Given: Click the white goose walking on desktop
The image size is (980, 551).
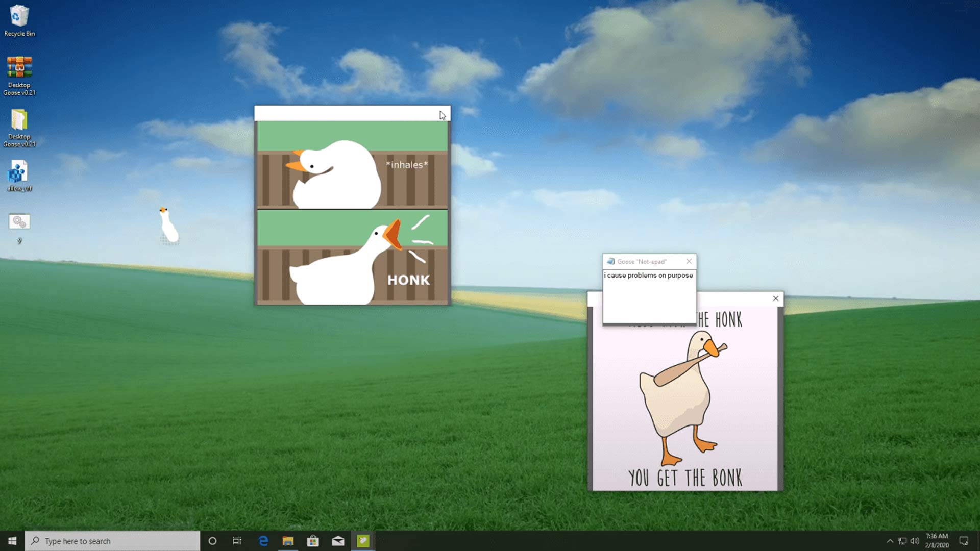Looking at the screenshot, I should (168, 226).
